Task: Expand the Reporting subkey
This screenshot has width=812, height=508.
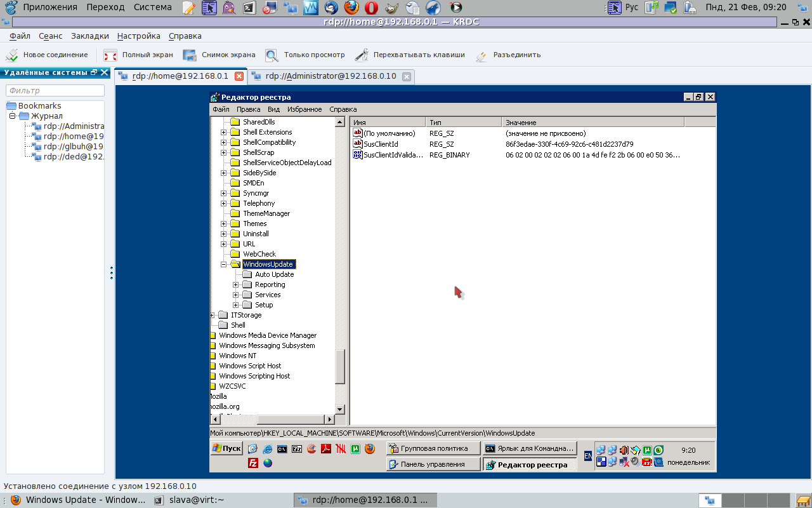Action: click(235, 284)
